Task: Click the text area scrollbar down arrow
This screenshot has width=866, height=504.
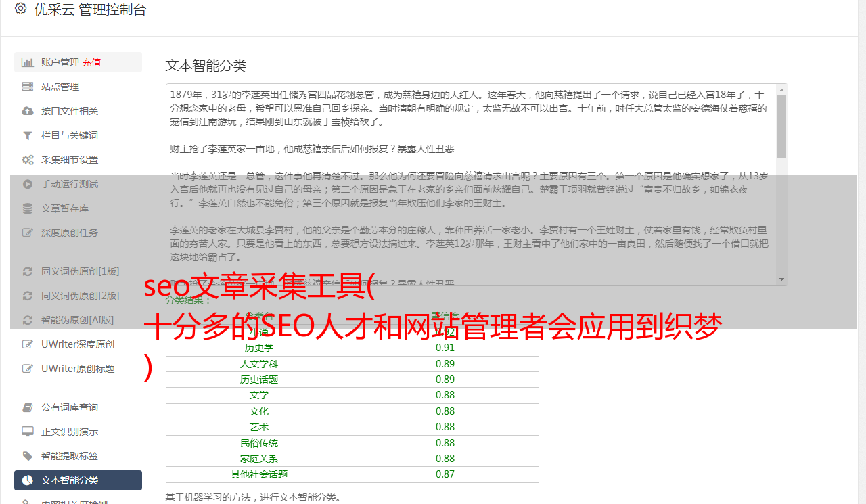Action: pyautogui.click(x=782, y=279)
